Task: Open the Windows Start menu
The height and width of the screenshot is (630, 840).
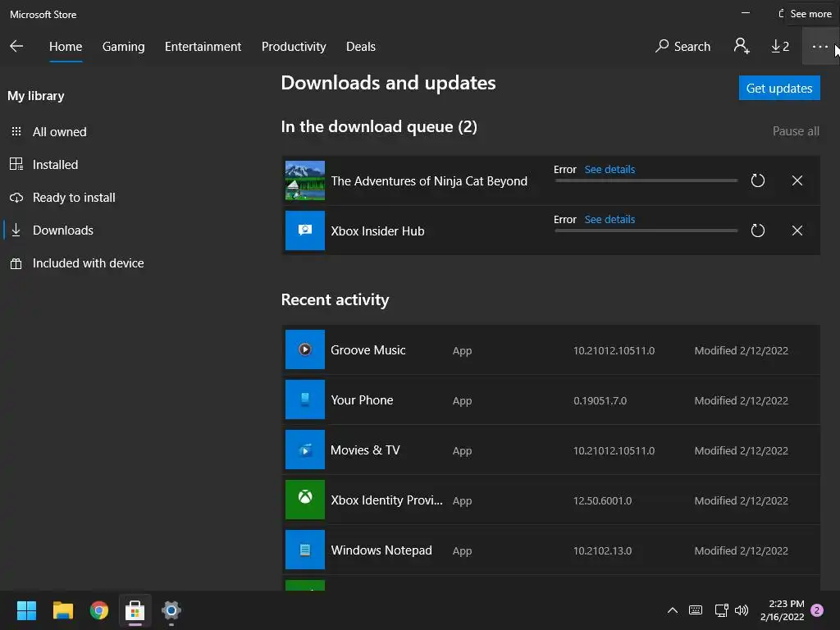Action: pyautogui.click(x=26, y=610)
